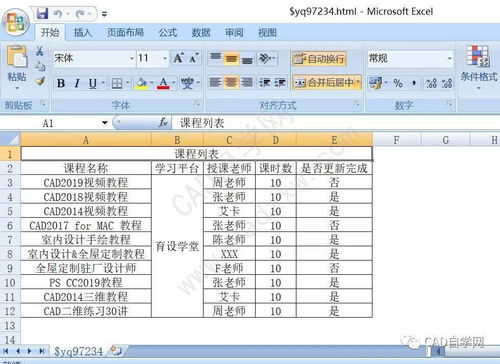Click the formula bar containing 课程列表
The height and width of the screenshot is (364, 500).
coord(336,123)
